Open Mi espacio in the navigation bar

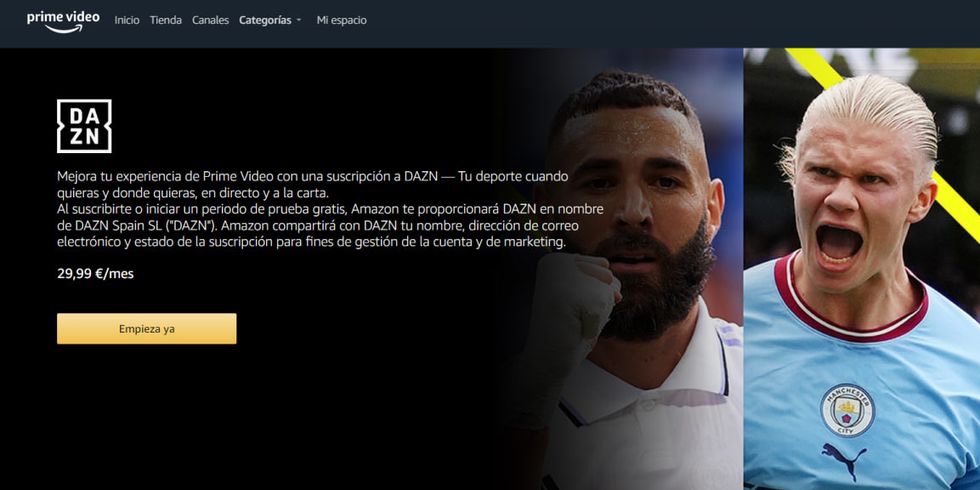[x=341, y=20]
